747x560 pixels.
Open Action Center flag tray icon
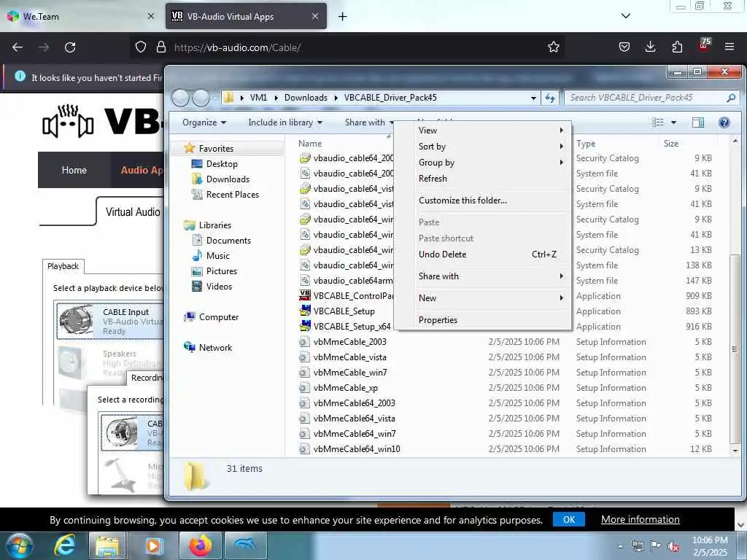pyautogui.click(x=656, y=545)
